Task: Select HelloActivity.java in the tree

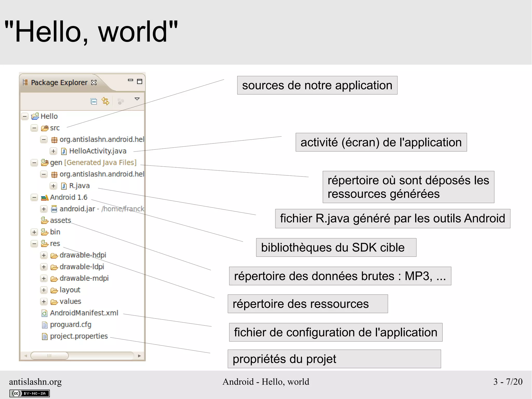Action: (x=98, y=151)
